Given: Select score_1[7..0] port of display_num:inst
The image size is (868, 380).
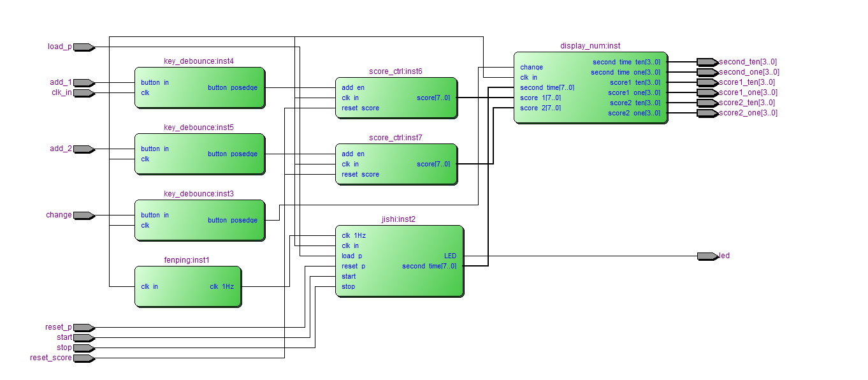Looking at the screenshot, I should click(x=540, y=98).
